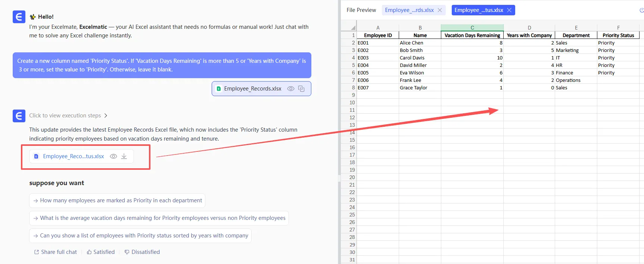Download the Employee_Reco...tus.xlsx result file

click(124, 156)
